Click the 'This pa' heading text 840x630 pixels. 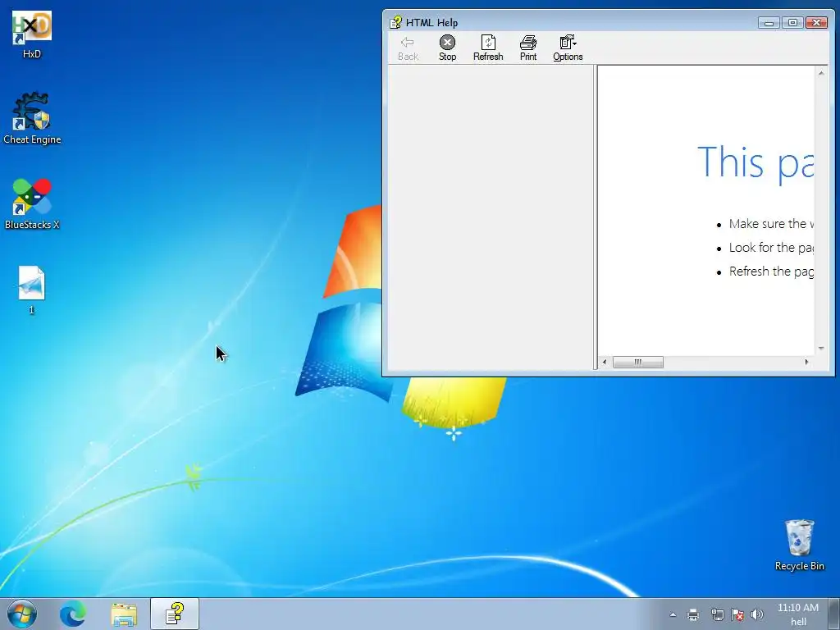pyautogui.click(x=756, y=162)
